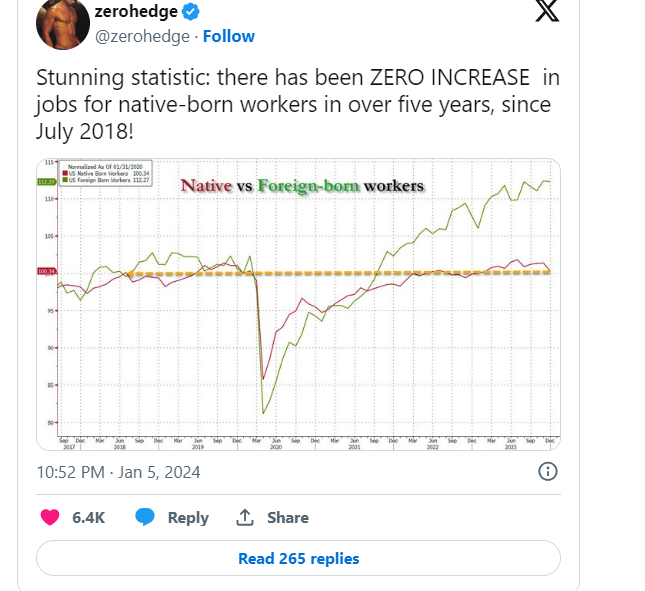Click the zerohedge display name
This screenshot has width=645, height=591.
point(136,11)
